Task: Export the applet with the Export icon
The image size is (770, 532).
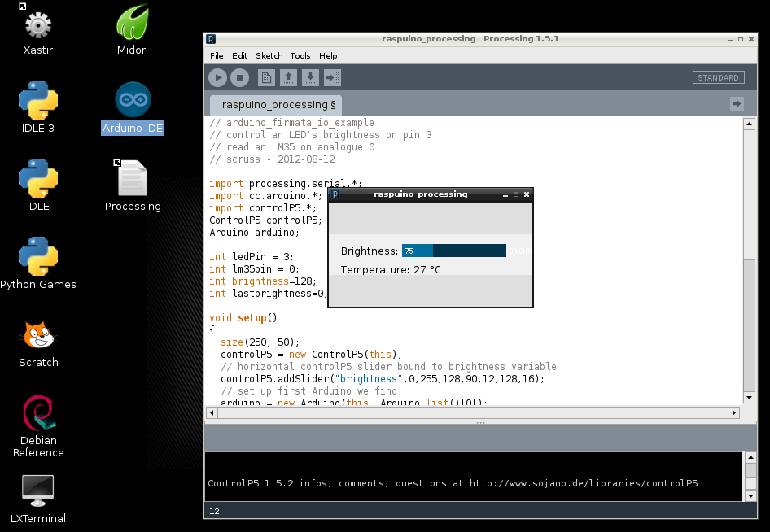Action: pos(332,77)
